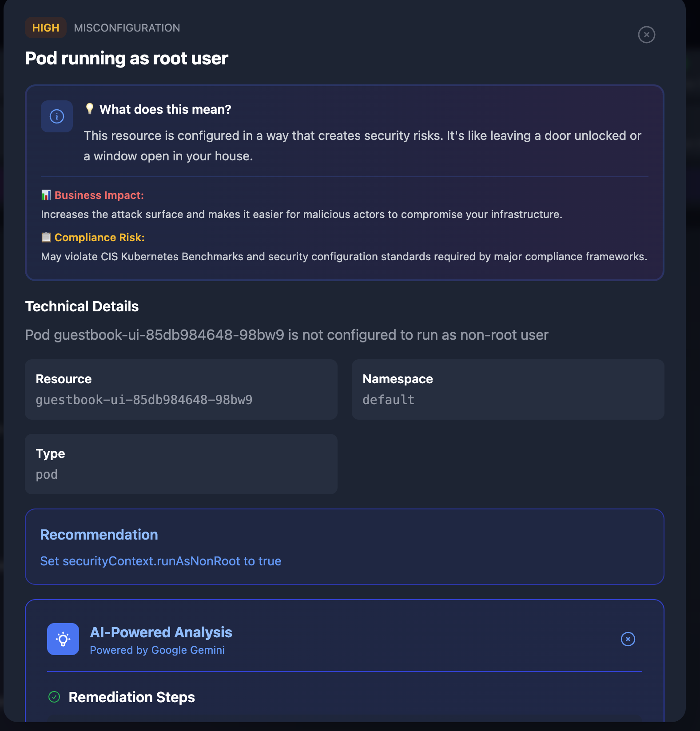Image resolution: width=700 pixels, height=731 pixels.
Task: Select the Pod running as root user title
Action: pyautogui.click(x=127, y=58)
